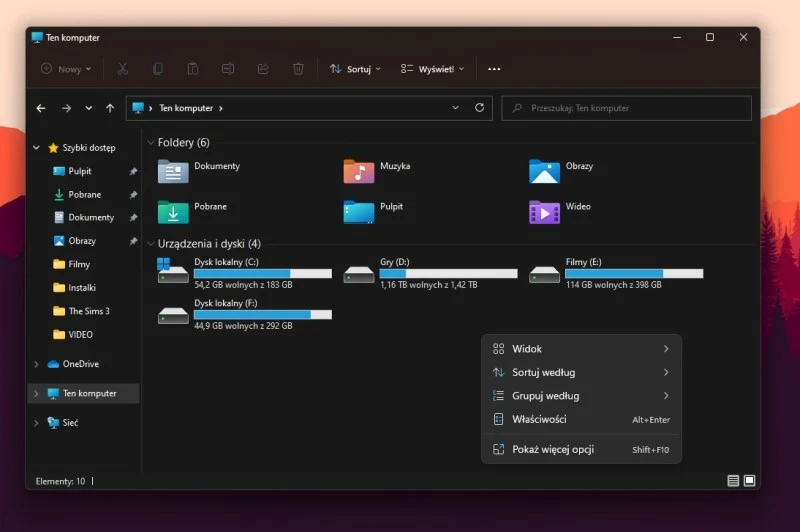Switch to details view in status bar

[733, 481]
